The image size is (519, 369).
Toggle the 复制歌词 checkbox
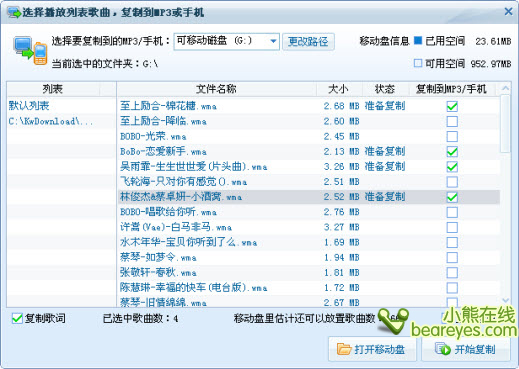17,318
